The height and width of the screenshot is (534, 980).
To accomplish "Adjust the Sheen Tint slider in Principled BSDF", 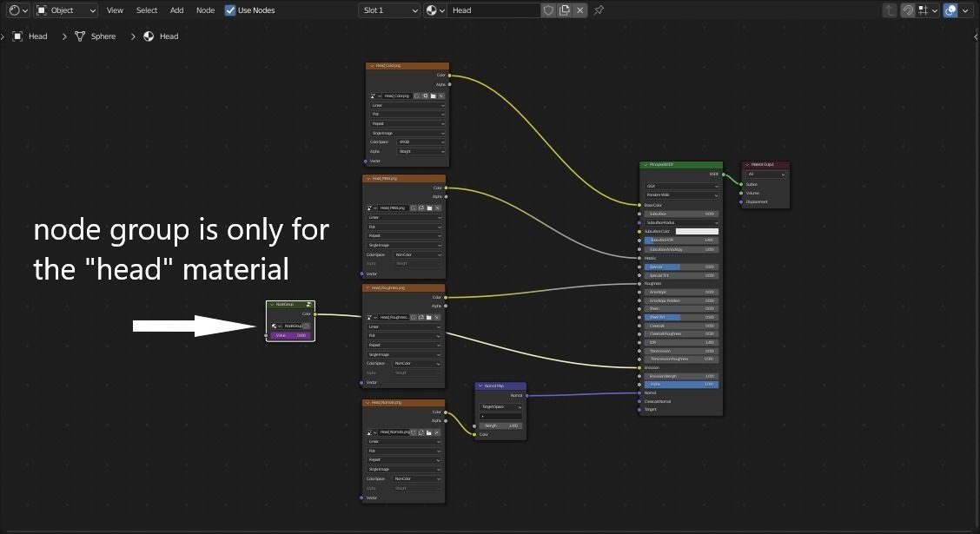I will click(681, 317).
